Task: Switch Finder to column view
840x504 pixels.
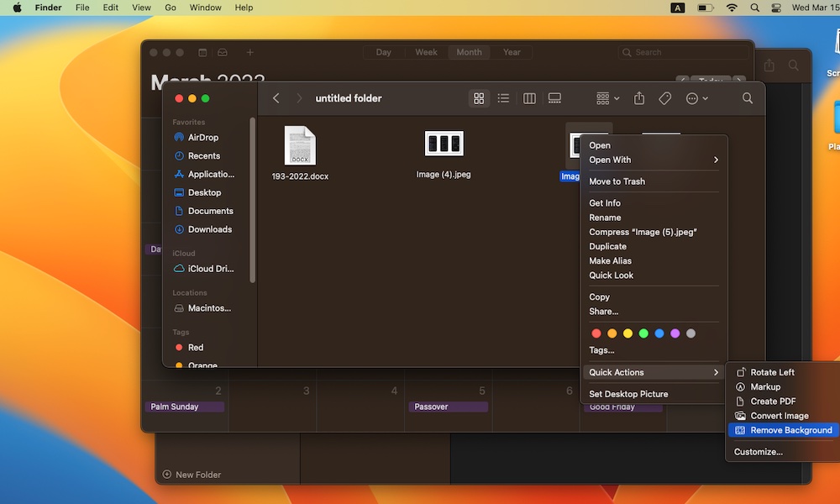Action: 529,98
